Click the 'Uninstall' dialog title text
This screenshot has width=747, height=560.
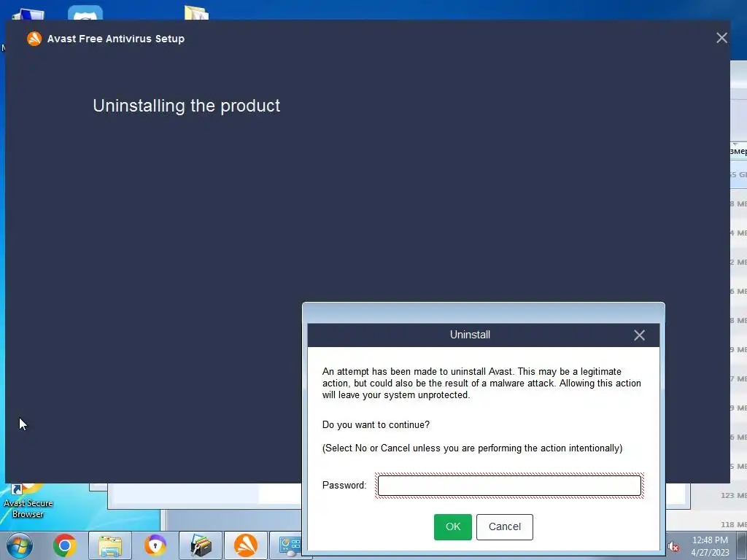[470, 335]
